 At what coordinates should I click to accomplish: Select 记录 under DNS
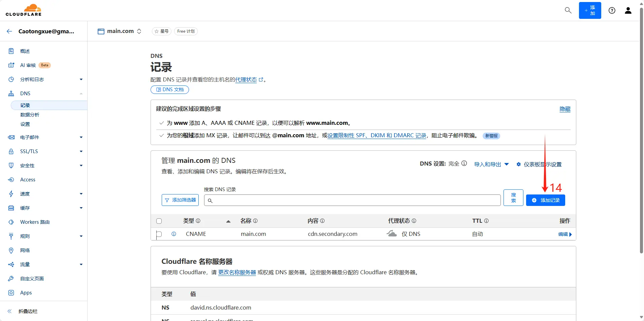click(x=49, y=105)
